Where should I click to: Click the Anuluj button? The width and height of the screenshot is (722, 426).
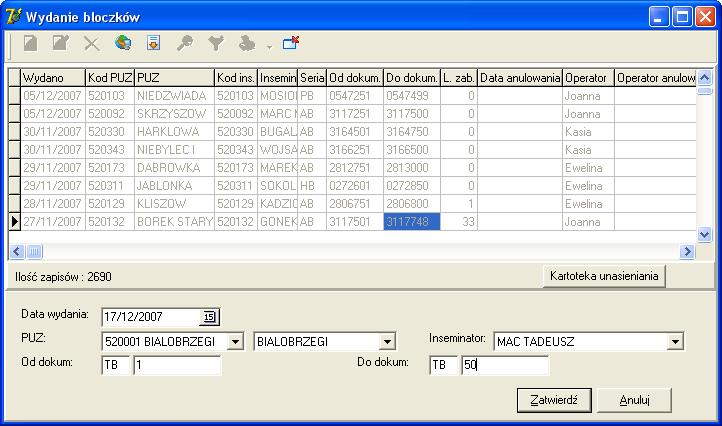[x=634, y=400]
